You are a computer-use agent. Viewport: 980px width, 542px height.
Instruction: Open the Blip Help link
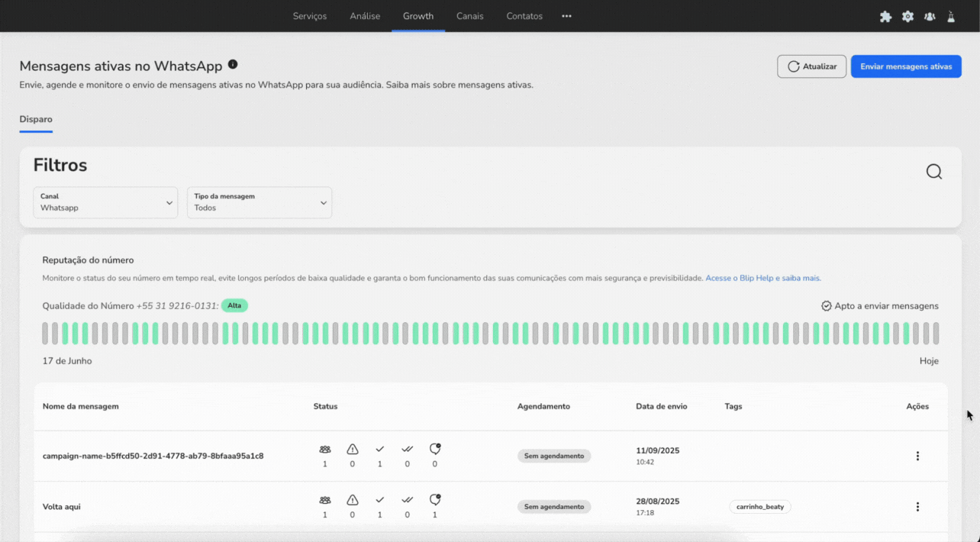click(762, 279)
